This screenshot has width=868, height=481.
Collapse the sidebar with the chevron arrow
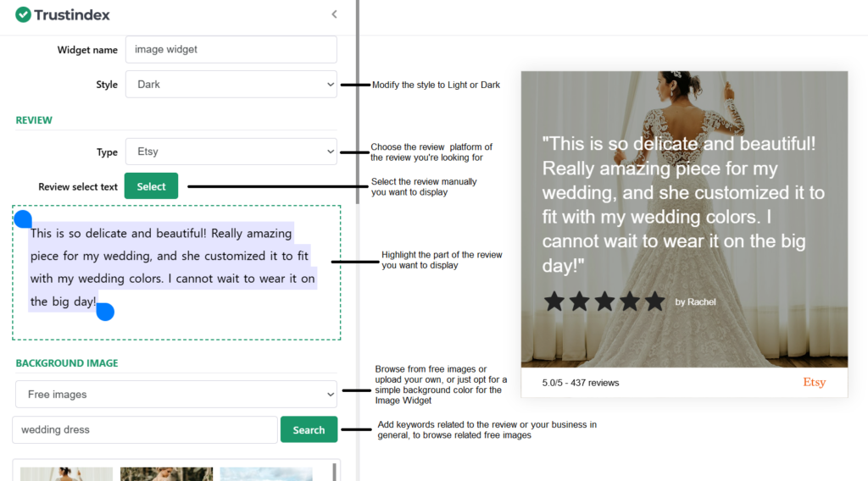pyautogui.click(x=334, y=14)
